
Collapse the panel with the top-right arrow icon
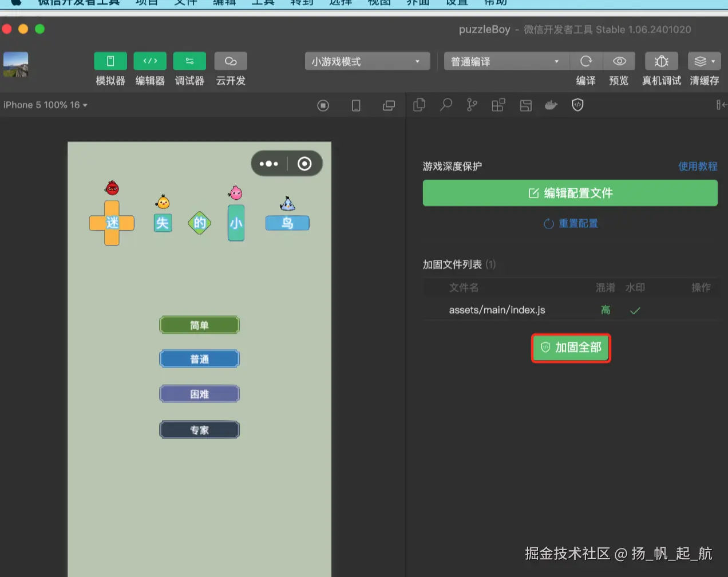[x=721, y=105]
